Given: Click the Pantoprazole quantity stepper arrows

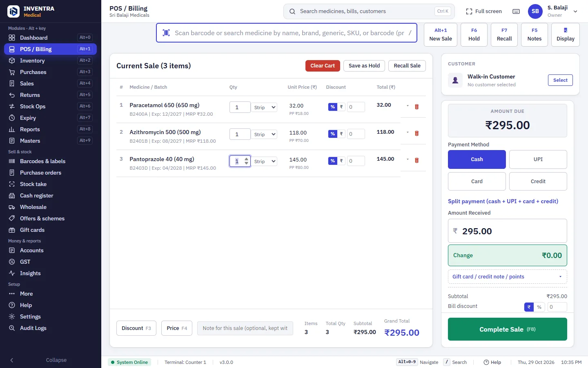Looking at the screenshot, I should click(x=246, y=161).
